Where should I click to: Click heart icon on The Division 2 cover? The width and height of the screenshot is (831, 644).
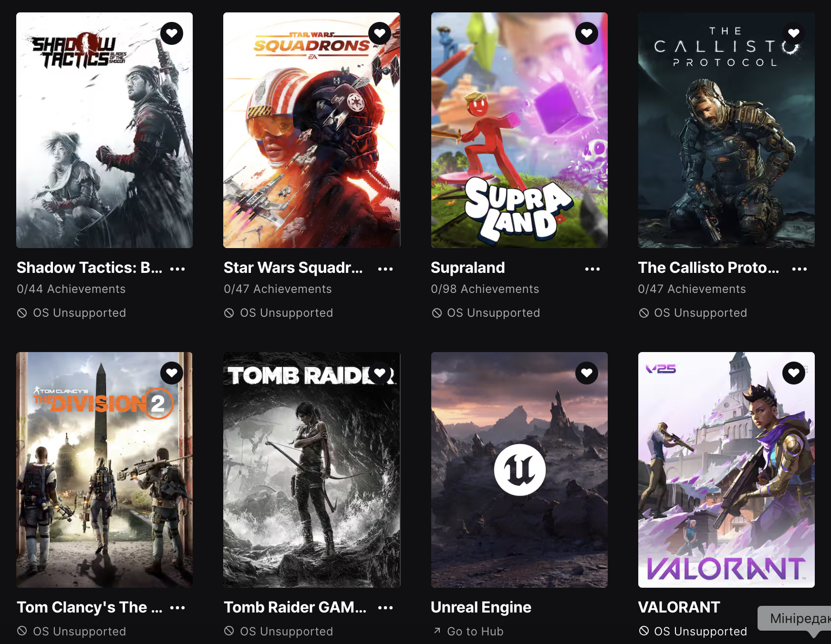172,373
